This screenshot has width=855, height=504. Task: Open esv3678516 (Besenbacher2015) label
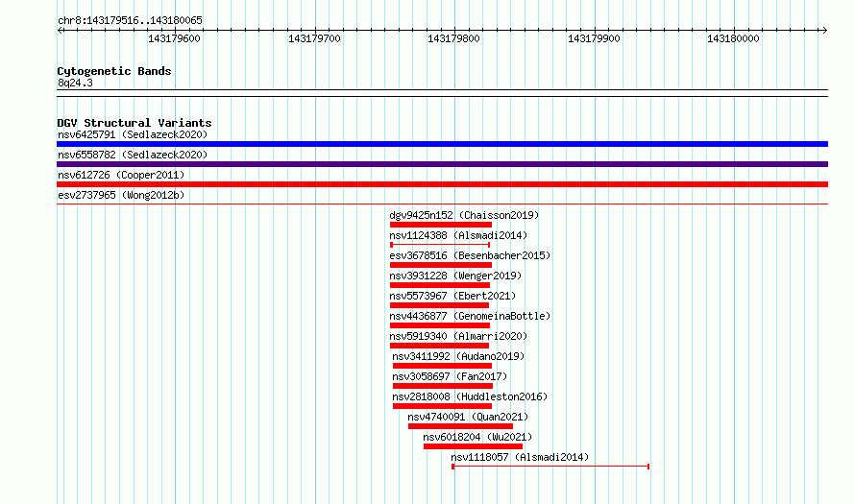(x=470, y=255)
